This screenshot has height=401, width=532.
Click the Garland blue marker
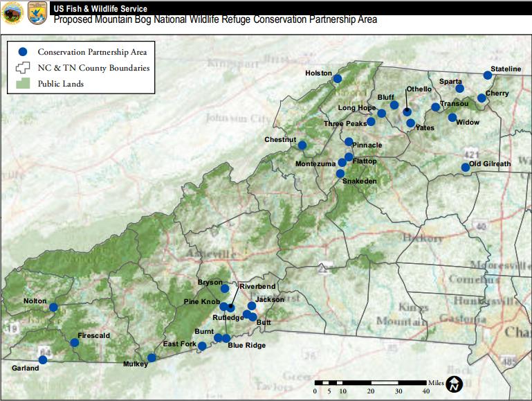point(43,359)
